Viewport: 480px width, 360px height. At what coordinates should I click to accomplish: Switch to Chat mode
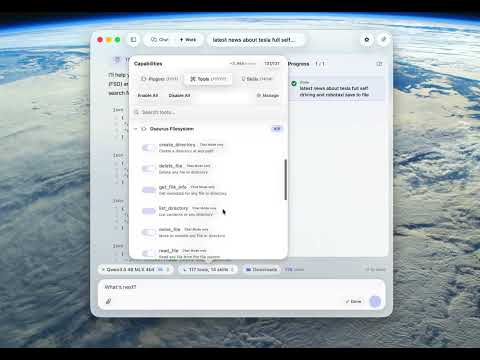pyautogui.click(x=160, y=40)
